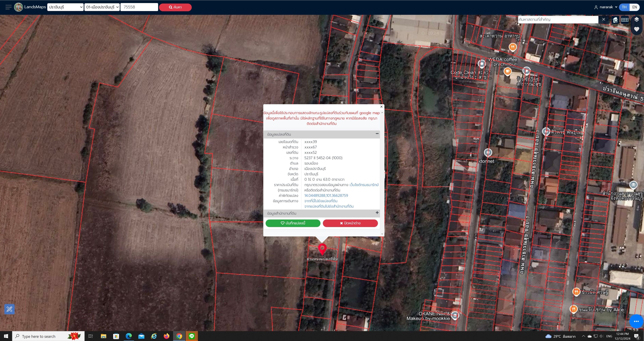This screenshot has width=644, height=341.
Task: Open the coordinates link 14.04489288,101.36628759
Action: (326, 195)
